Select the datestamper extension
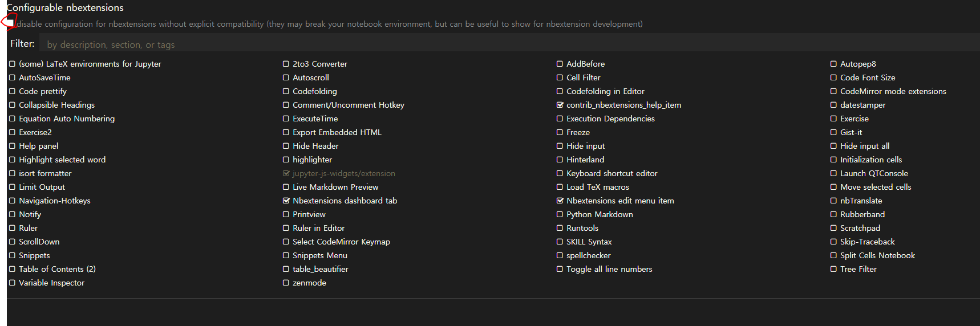The width and height of the screenshot is (980, 326). (863, 105)
